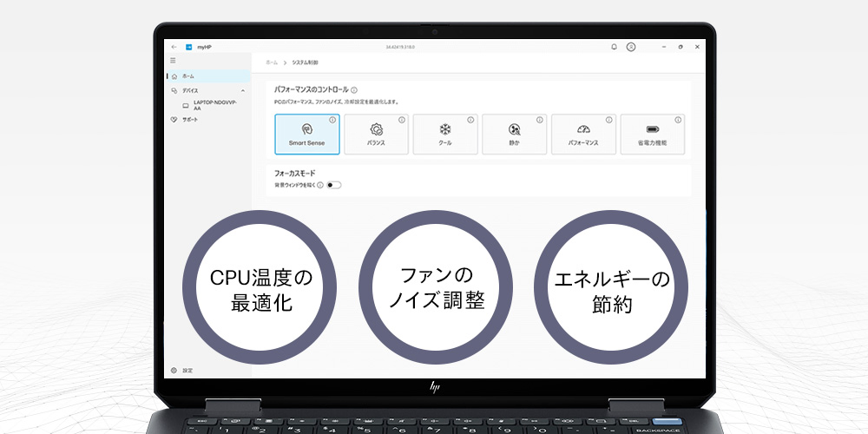Click the ホーム breadcrumb link

click(x=271, y=63)
